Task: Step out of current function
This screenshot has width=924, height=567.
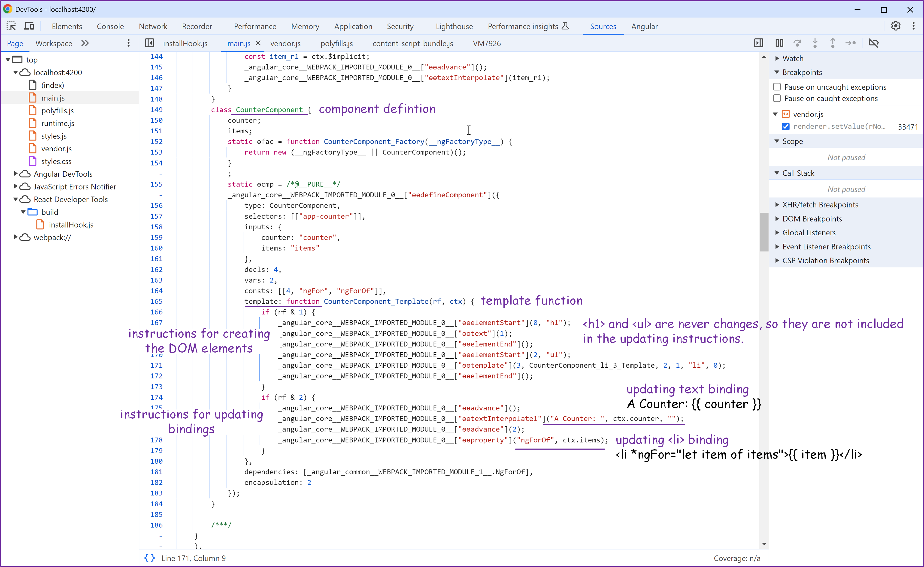Action: 832,43
